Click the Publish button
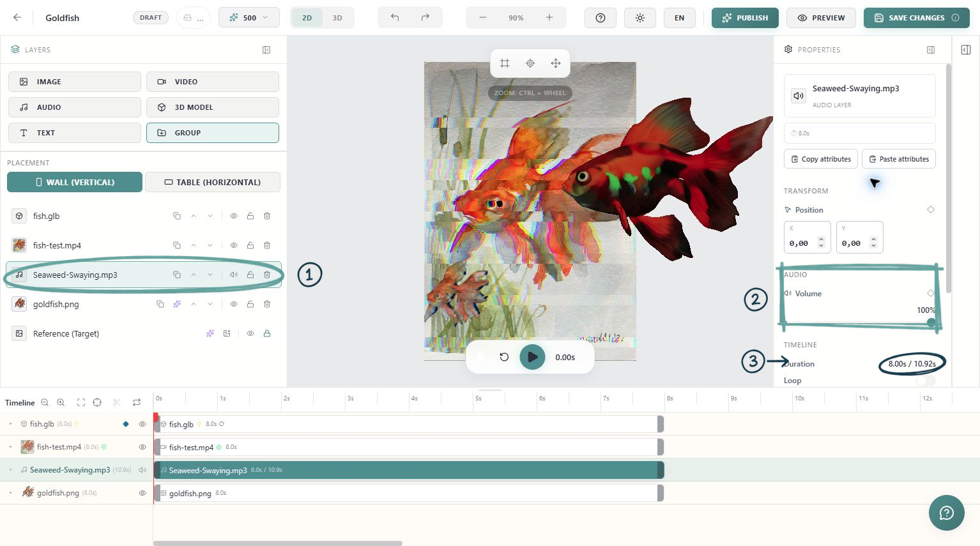Image resolution: width=980 pixels, height=546 pixels. (x=745, y=18)
